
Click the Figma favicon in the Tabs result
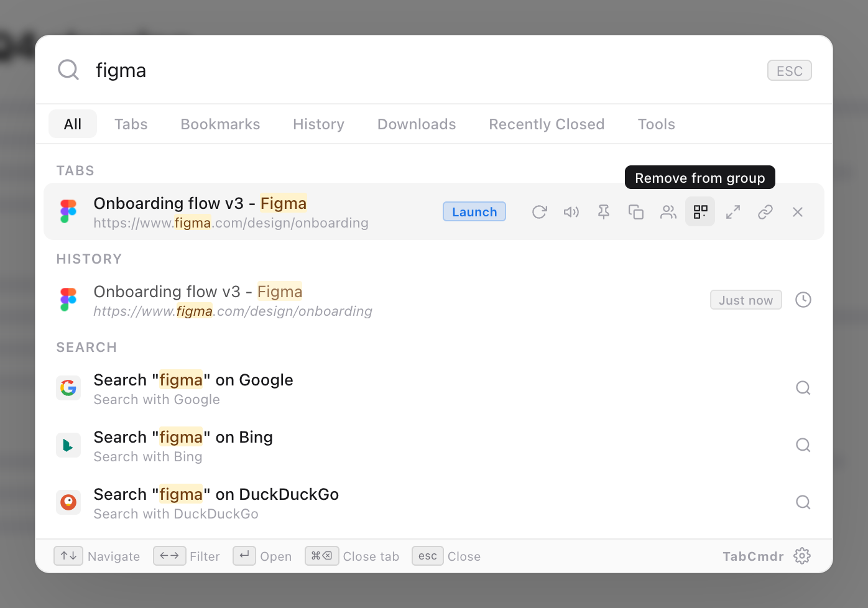[68, 211]
